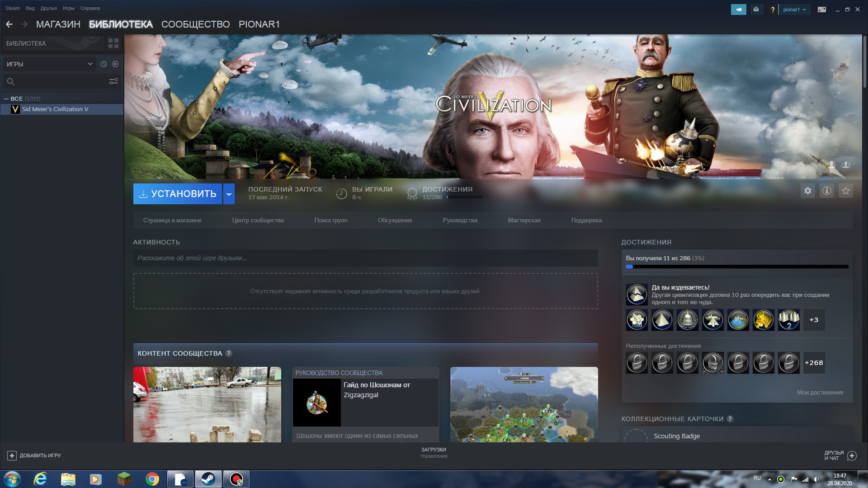Viewport: 868px width, 488px height.
Task: Open the Игры menu
Action: point(69,8)
